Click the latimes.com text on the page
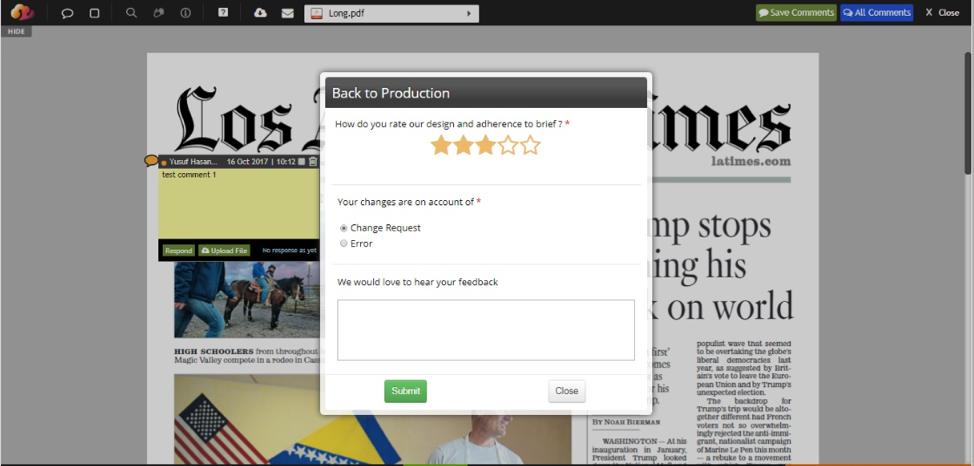This screenshot has width=974, height=466. [x=751, y=162]
